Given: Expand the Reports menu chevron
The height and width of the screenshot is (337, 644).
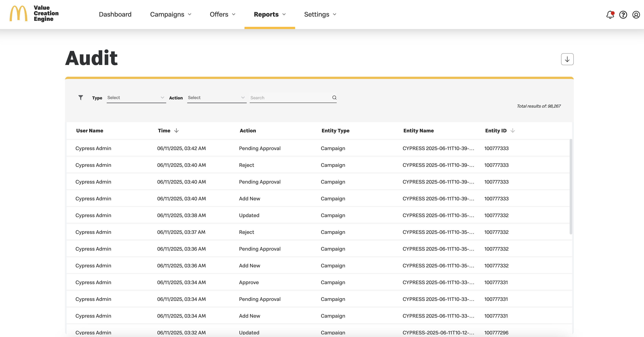Looking at the screenshot, I should coord(284,14).
